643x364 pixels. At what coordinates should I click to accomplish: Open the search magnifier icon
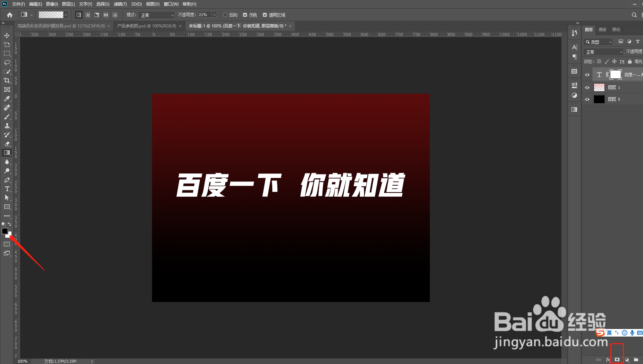coord(634,15)
